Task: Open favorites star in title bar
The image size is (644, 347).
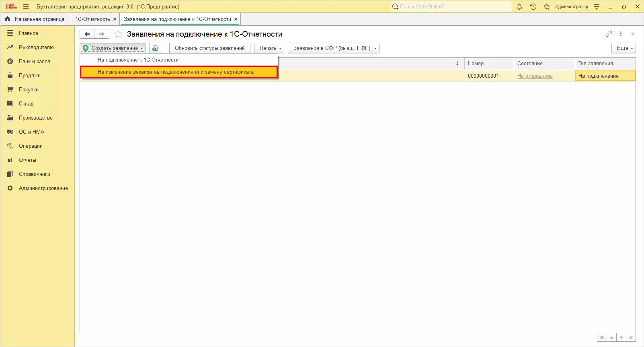Action: pos(547,6)
